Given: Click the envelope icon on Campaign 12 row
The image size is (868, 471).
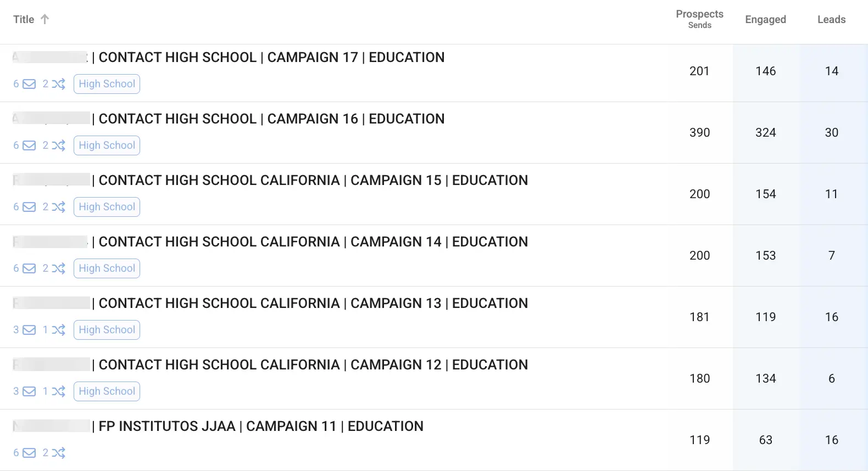Looking at the screenshot, I should coord(29,391).
